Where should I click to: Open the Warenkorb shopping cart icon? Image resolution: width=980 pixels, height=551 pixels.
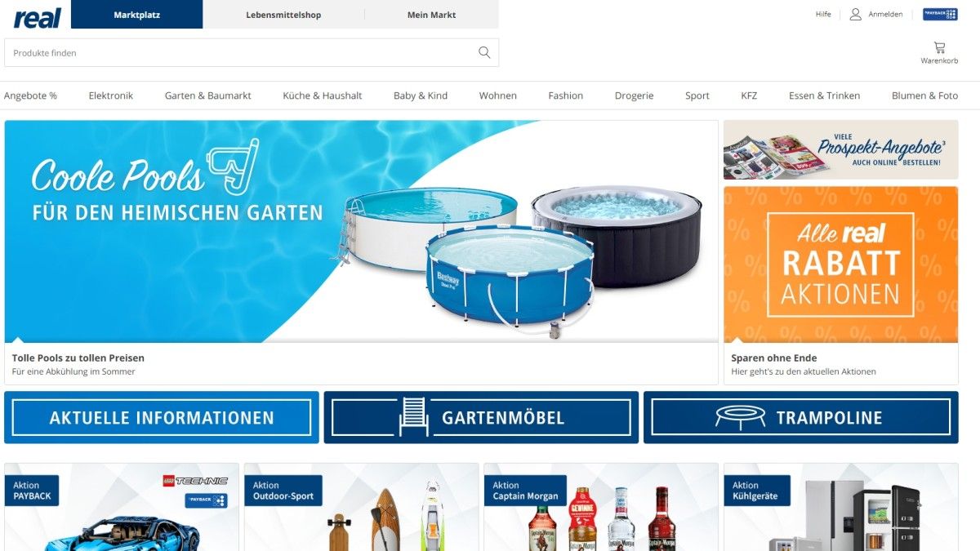[x=939, y=47]
